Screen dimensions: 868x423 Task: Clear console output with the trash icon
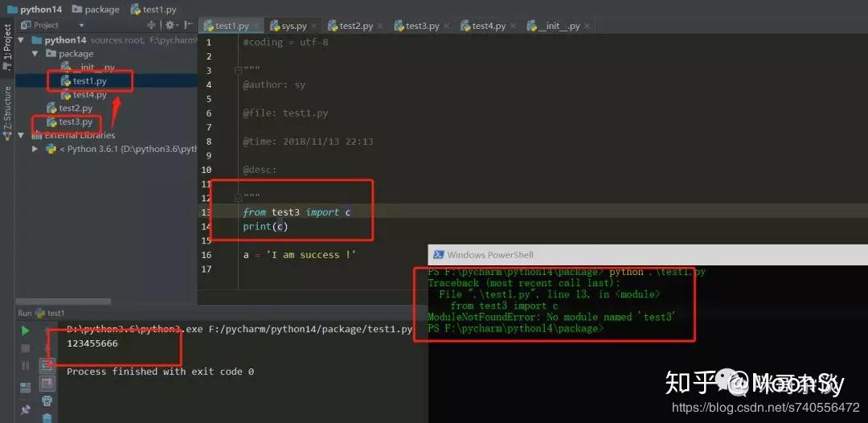(x=47, y=418)
